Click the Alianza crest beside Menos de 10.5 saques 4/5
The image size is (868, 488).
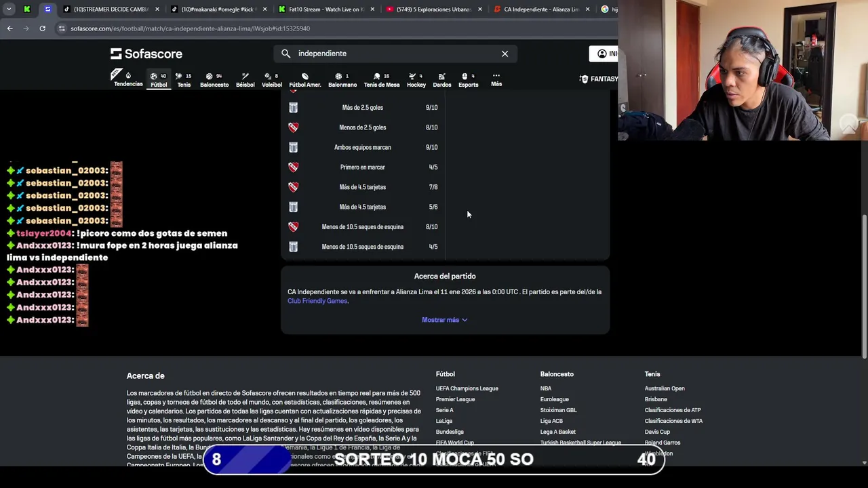[293, 247]
